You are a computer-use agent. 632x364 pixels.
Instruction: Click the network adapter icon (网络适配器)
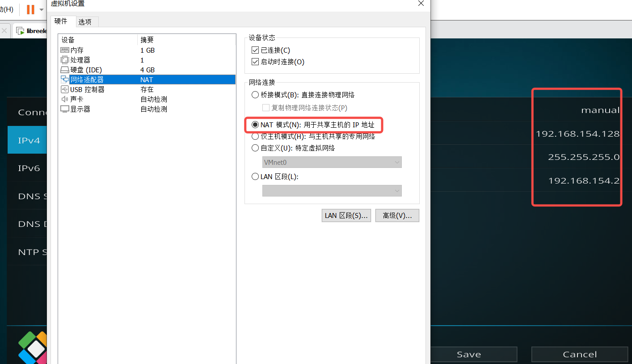[65, 79]
